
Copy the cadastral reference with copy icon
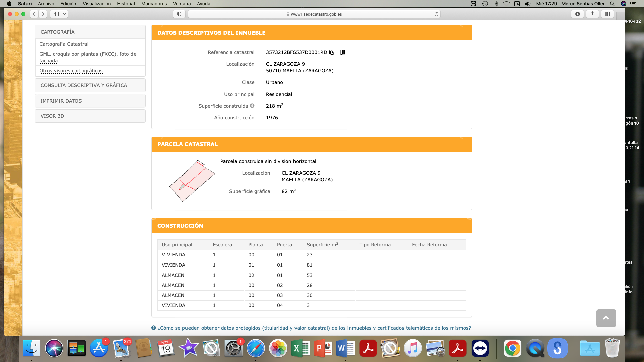click(331, 52)
